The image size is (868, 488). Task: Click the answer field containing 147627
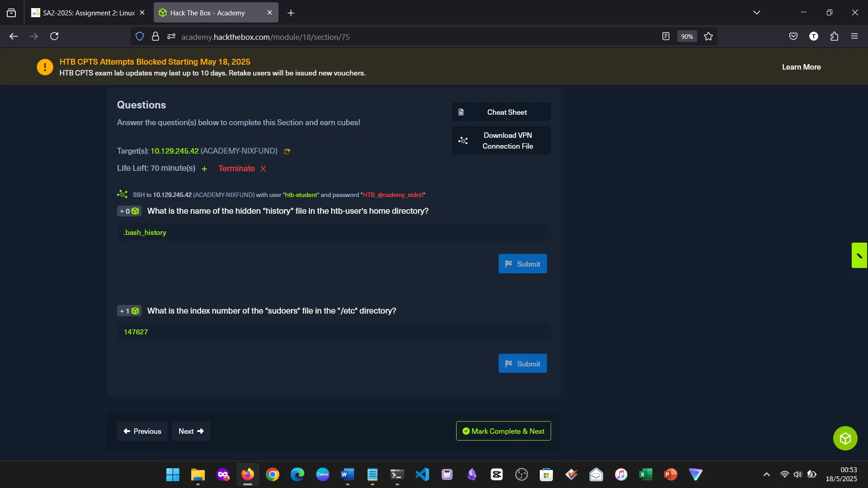click(x=334, y=332)
